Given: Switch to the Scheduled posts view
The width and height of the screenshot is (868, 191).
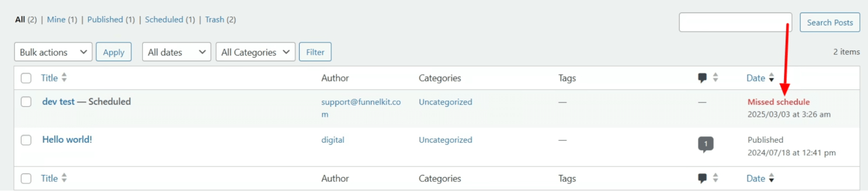Looking at the screenshot, I should 164,19.
